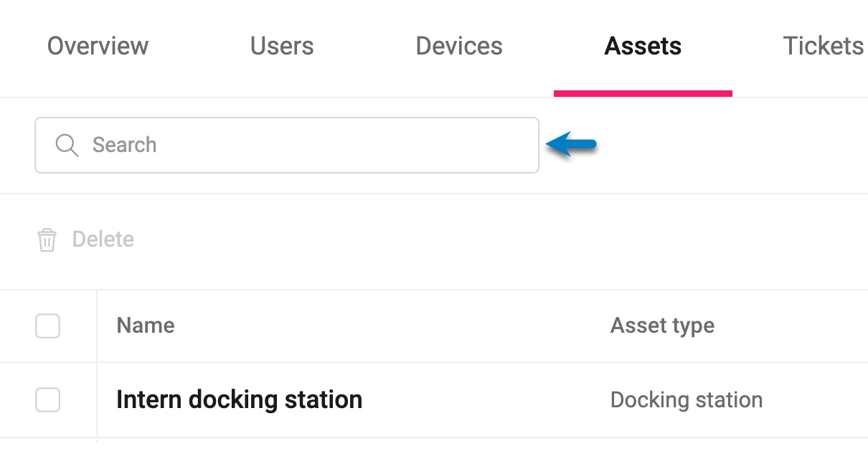This screenshot has width=868, height=469.
Task: Click the Docking station asset type cell
Action: [x=686, y=399]
